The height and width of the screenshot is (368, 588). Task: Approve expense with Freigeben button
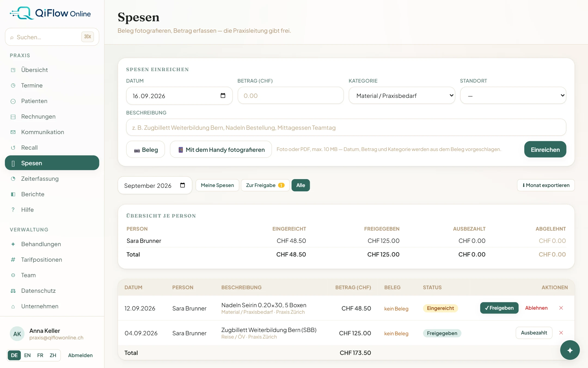pos(499,308)
